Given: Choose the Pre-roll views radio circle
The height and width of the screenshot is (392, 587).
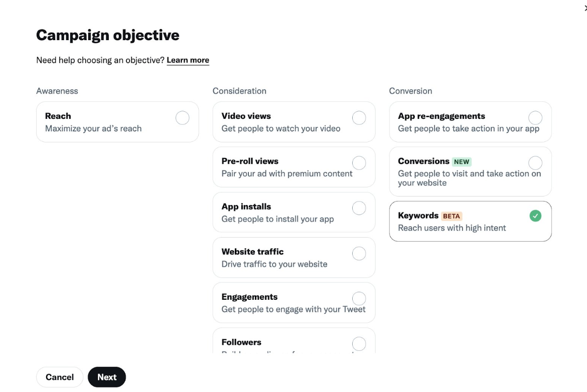Looking at the screenshot, I should [359, 163].
